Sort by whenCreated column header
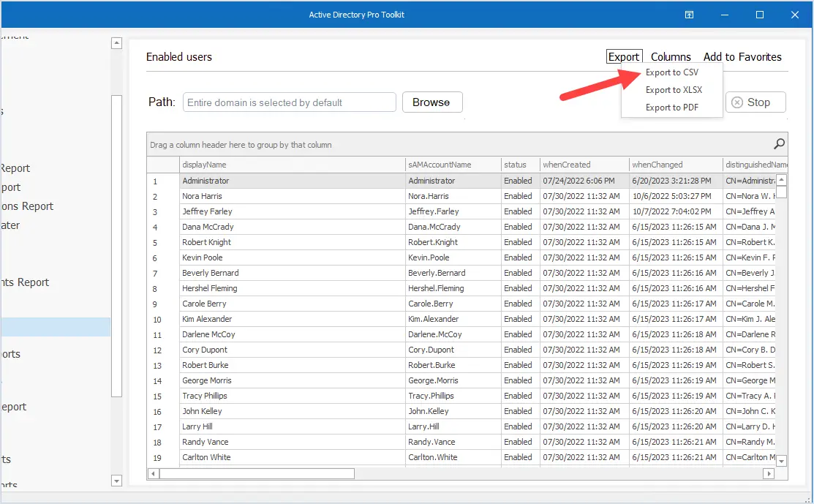The width and height of the screenshot is (814, 504). point(584,165)
